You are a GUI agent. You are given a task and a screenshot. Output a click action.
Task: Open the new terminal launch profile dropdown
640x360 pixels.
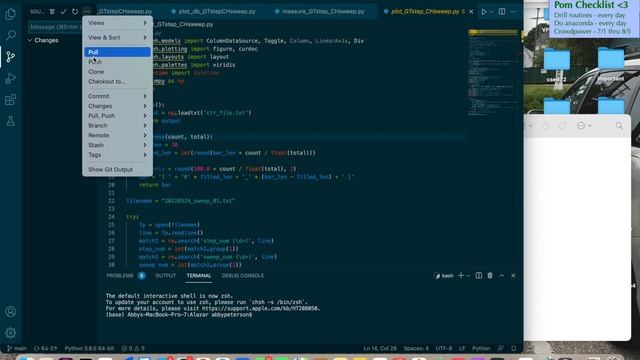(x=468, y=276)
